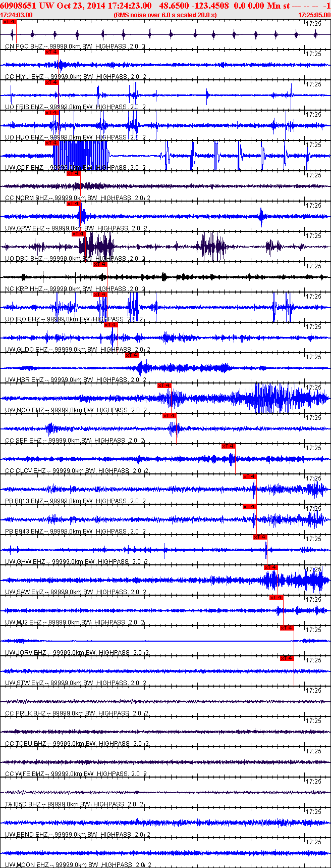Image resolution: width=331 pixels, height=868 pixels.
Task: Select the pick flag on UW JORV trace
Action: coord(287,628)
